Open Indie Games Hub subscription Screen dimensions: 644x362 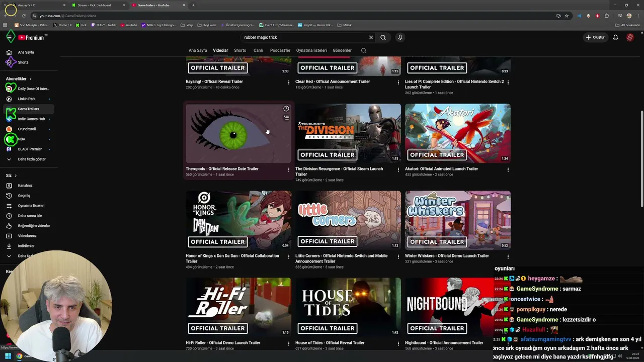coord(28,119)
